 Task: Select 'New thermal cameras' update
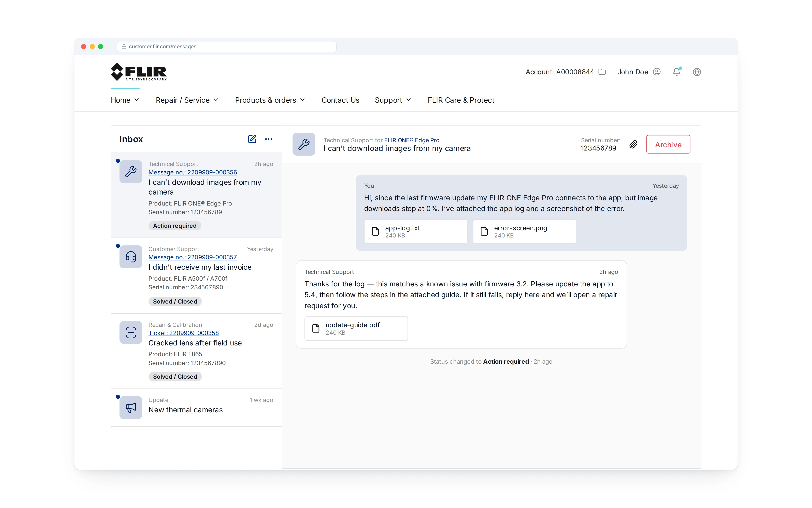click(x=196, y=408)
